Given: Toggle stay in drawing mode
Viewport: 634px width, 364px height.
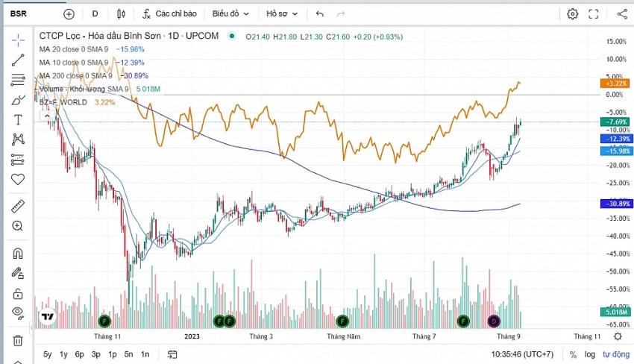Looking at the screenshot, I should (18, 274).
